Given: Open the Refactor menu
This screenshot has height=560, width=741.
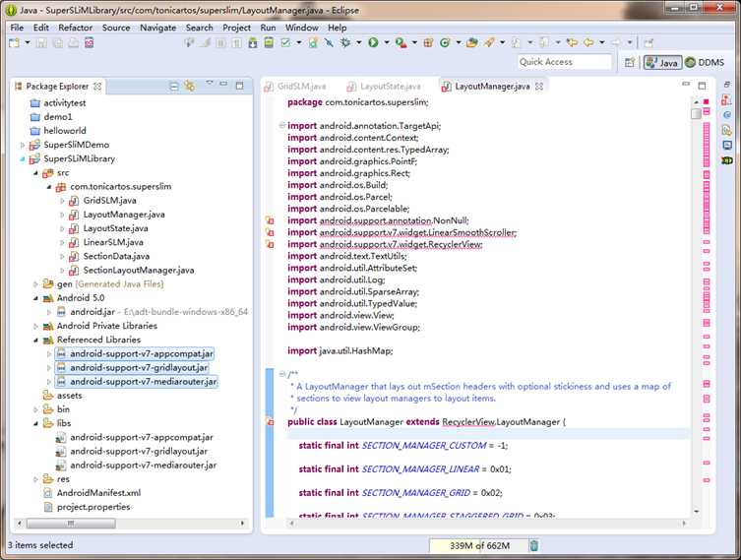Looking at the screenshot, I should point(75,28).
